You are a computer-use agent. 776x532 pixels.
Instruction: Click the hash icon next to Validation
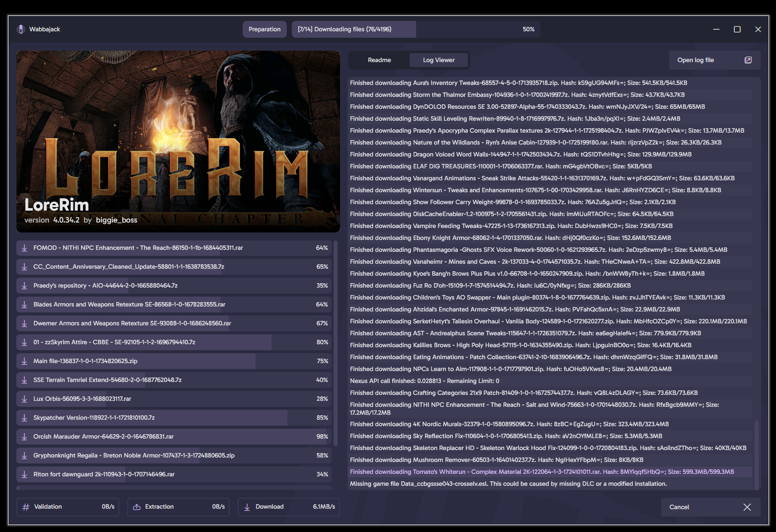[26, 507]
